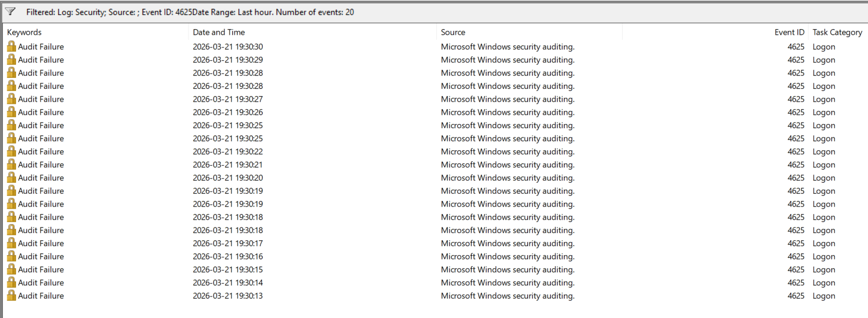The image size is (868, 318).
Task: Click the filter summary text bar
Action: [x=190, y=12]
